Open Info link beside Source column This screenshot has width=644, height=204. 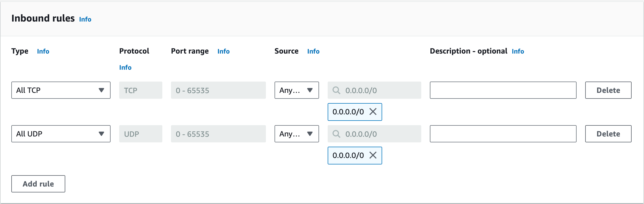pyautogui.click(x=313, y=51)
